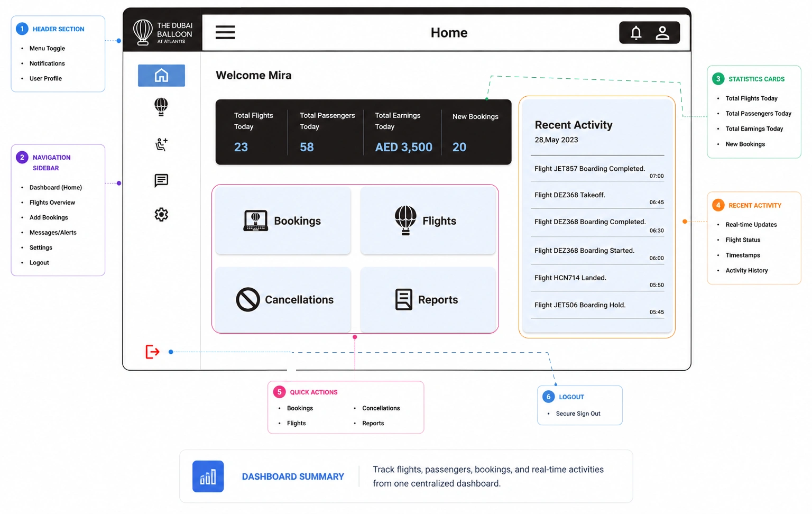The image size is (812, 514).
Task: Click the Flights card balloon icon
Action: pyautogui.click(x=405, y=220)
